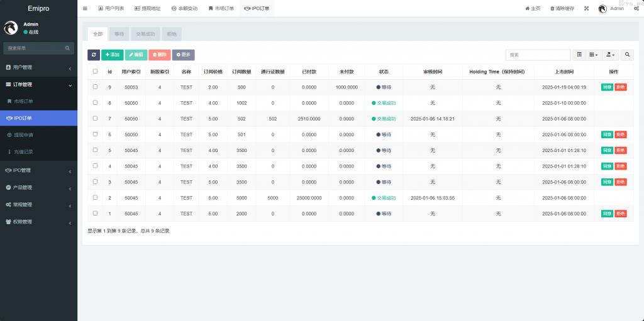Tick the select-all checkbox in table header

pos(95,72)
